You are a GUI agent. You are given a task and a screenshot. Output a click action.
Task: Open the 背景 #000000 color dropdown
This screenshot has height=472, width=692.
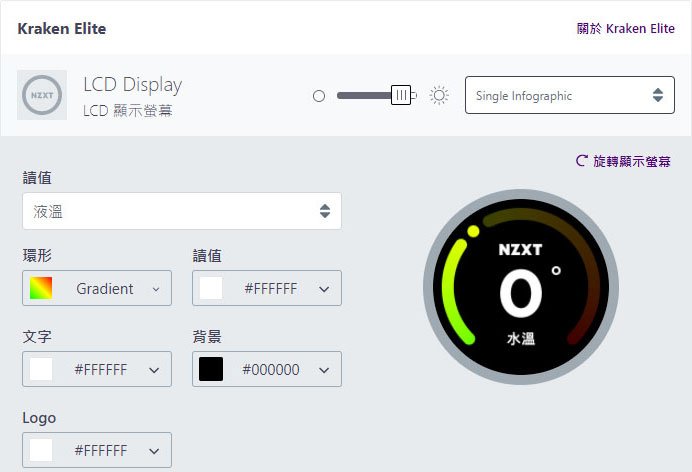pyautogui.click(x=267, y=369)
